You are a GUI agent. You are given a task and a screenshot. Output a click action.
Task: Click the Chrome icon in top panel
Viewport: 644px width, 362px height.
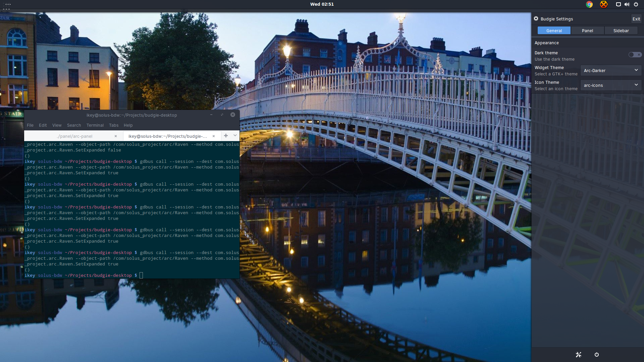pyautogui.click(x=589, y=4)
